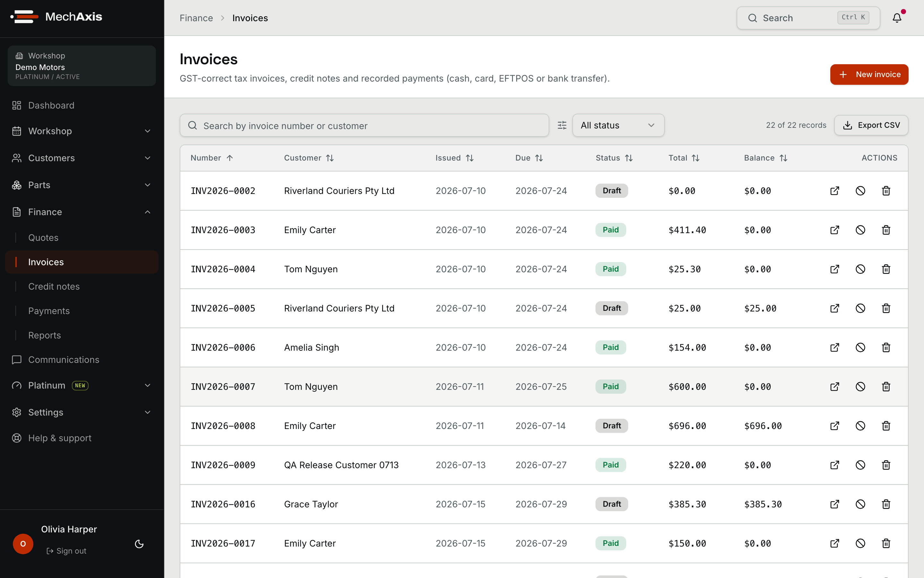Click Paid status badge for INV2026-0006
Image resolution: width=924 pixels, height=578 pixels.
tap(611, 347)
